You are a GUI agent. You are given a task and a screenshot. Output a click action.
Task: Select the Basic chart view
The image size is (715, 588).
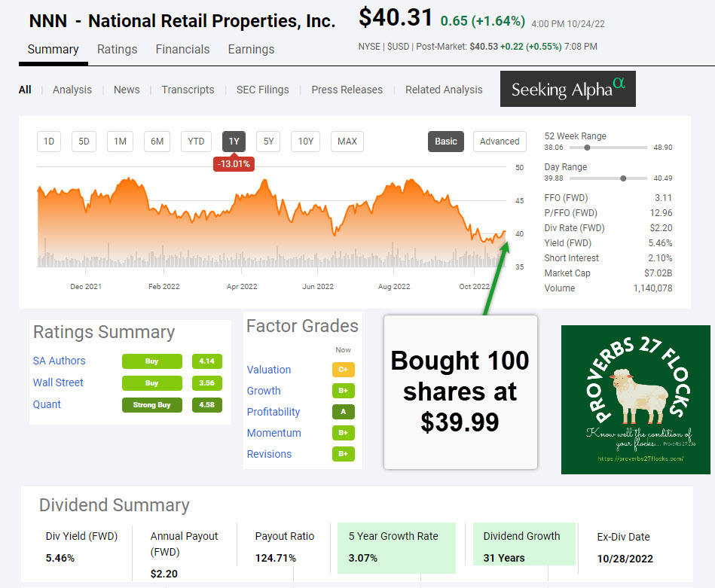pos(445,141)
